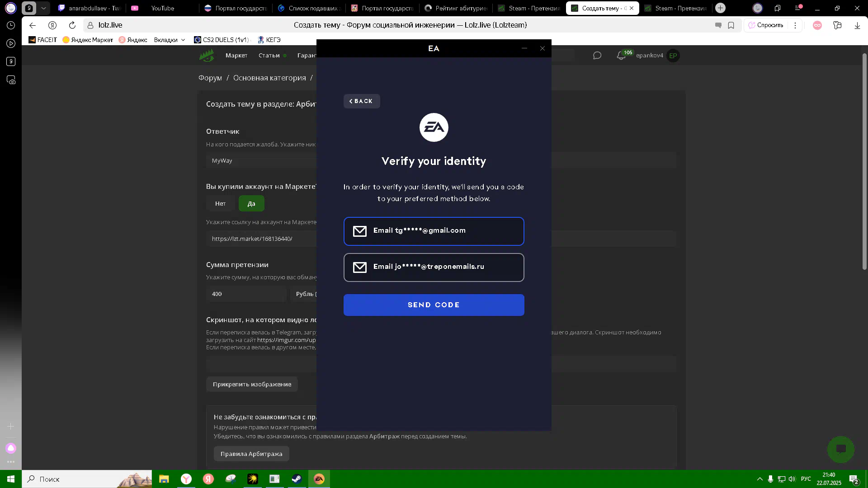This screenshot has width=868, height=488.
Task: Click the pink infinity extension icon
Action: [817, 25]
